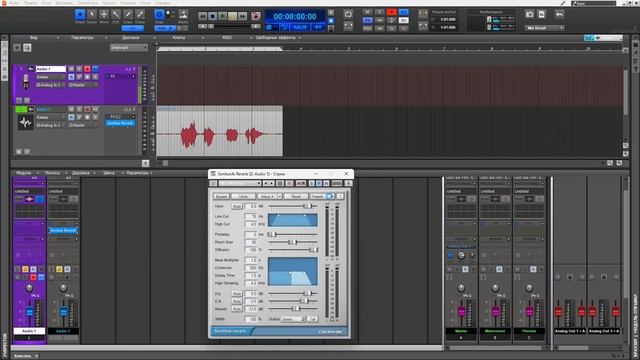The height and width of the screenshot is (360, 640).
Task: Open the Клипы menu in track view
Action: pyautogui.click(x=180, y=38)
